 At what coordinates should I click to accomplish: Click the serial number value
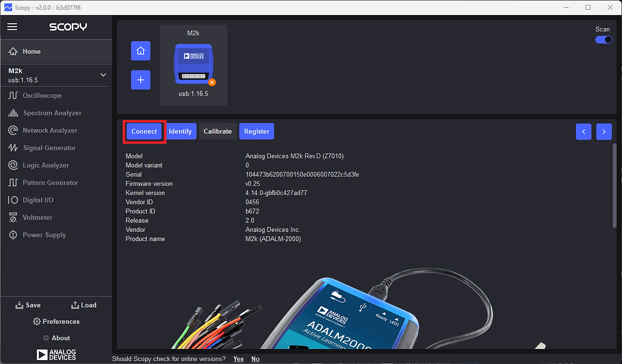coord(302,175)
